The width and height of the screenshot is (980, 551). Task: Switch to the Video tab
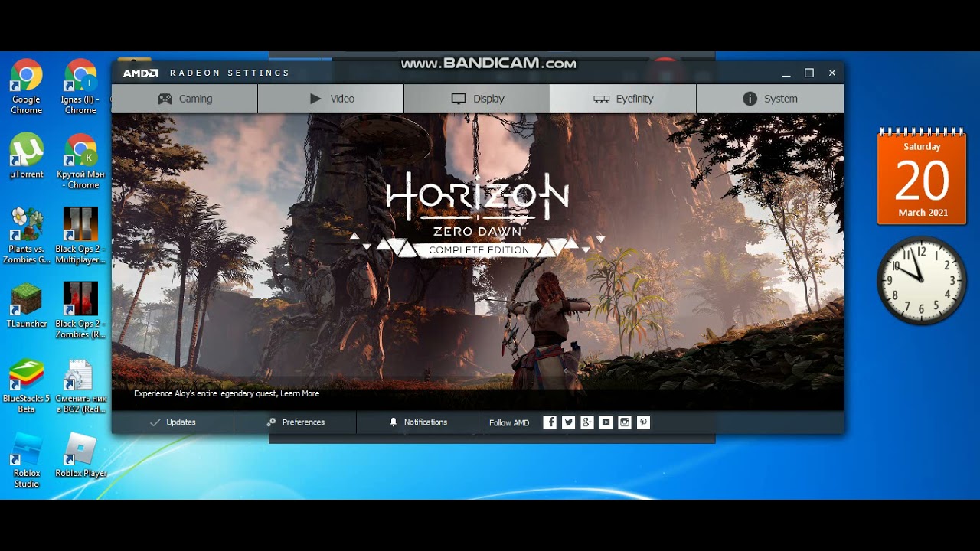pyautogui.click(x=331, y=99)
